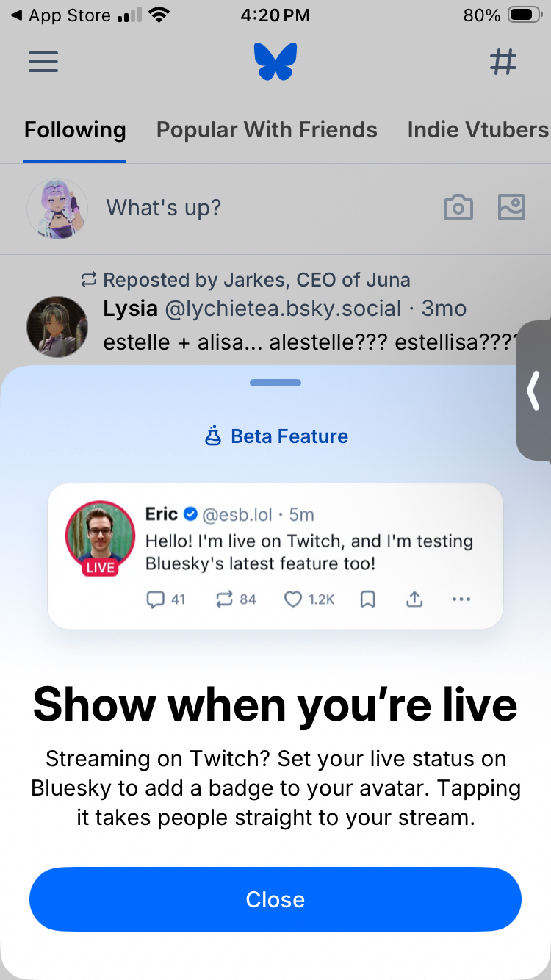Tap the Bluesky butterfly logo
Viewport: 551px width, 980px height.
click(x=275, y=62)
